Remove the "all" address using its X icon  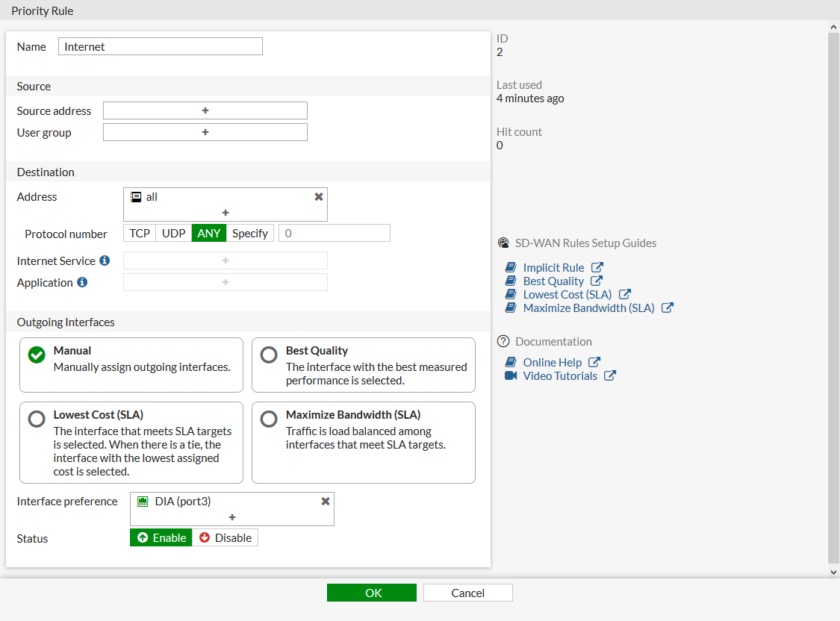tap(319, 196)
